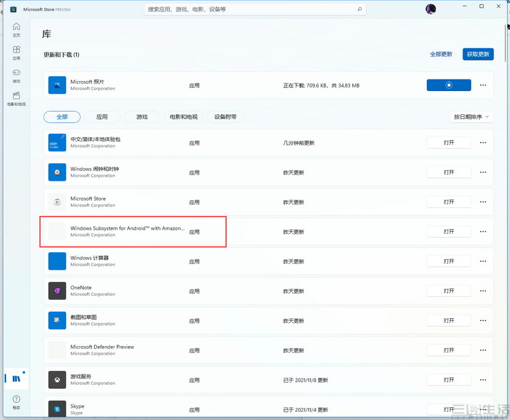Open more options for OneNote
510x420 pixels.
pyautogui.click(x=483, y=291)
